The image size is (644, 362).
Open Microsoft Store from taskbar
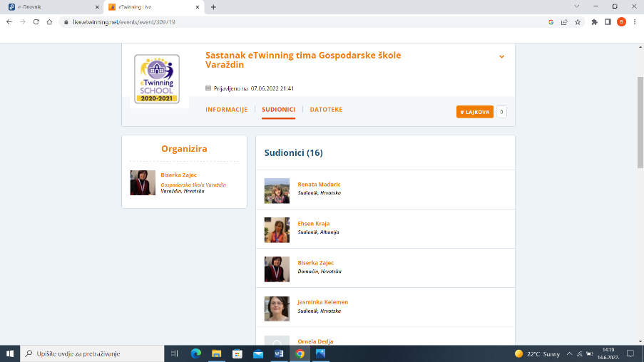237,353
